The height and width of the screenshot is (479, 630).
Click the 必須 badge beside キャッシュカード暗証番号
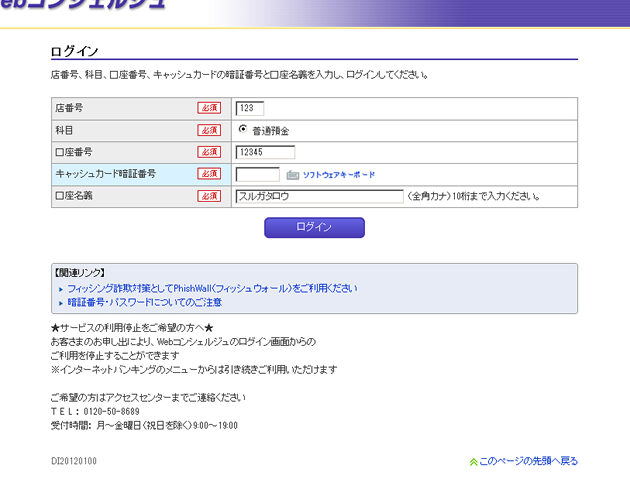209,174
